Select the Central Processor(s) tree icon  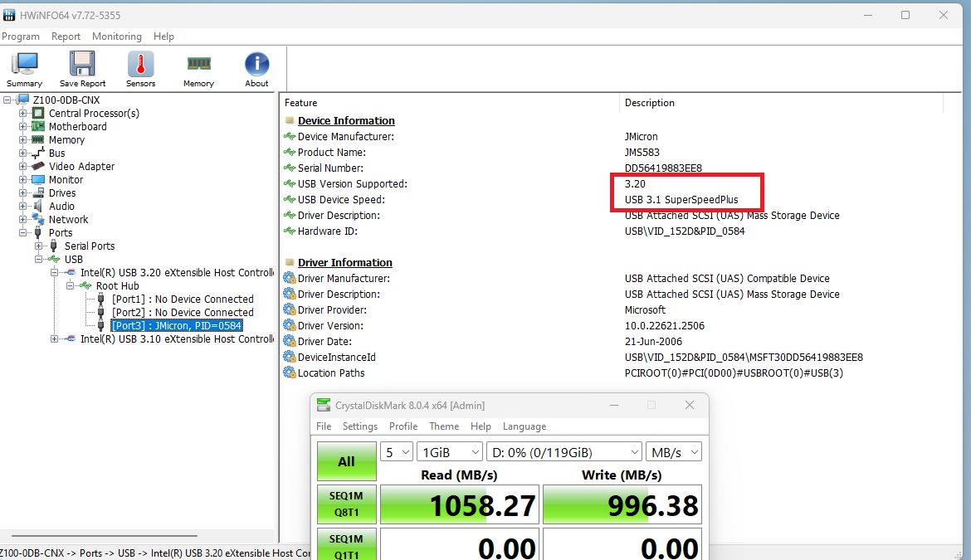[x=38, y=113]
